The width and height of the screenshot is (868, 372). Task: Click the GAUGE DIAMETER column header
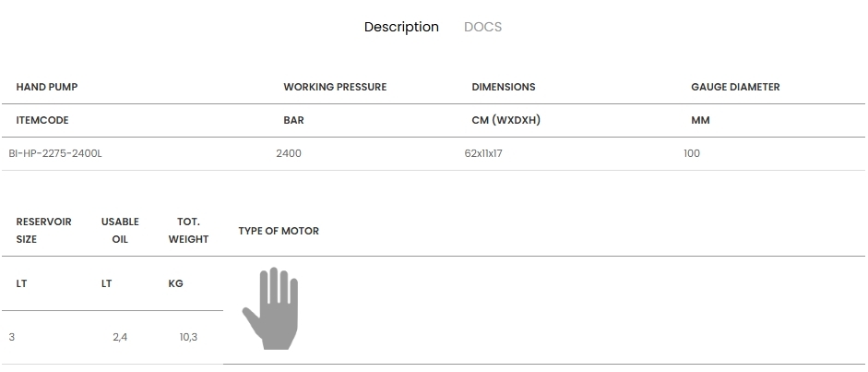(735, 87)
